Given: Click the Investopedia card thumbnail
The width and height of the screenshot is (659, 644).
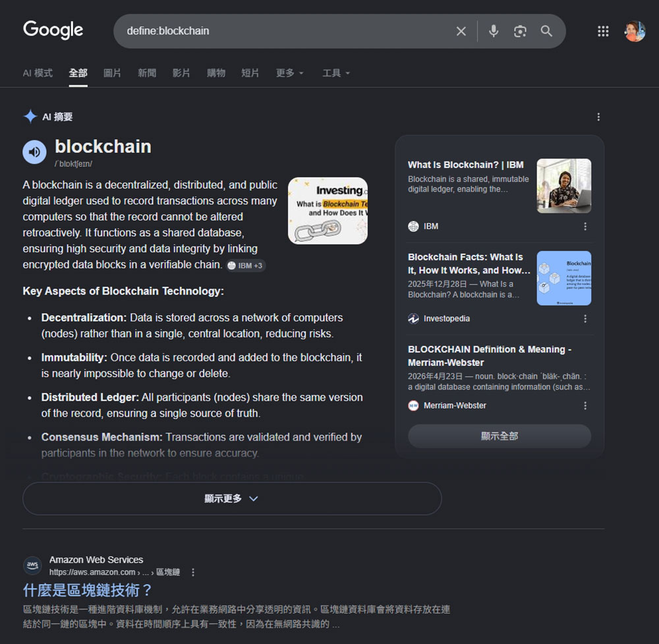Looking at the screenshot, I should 564,278.
